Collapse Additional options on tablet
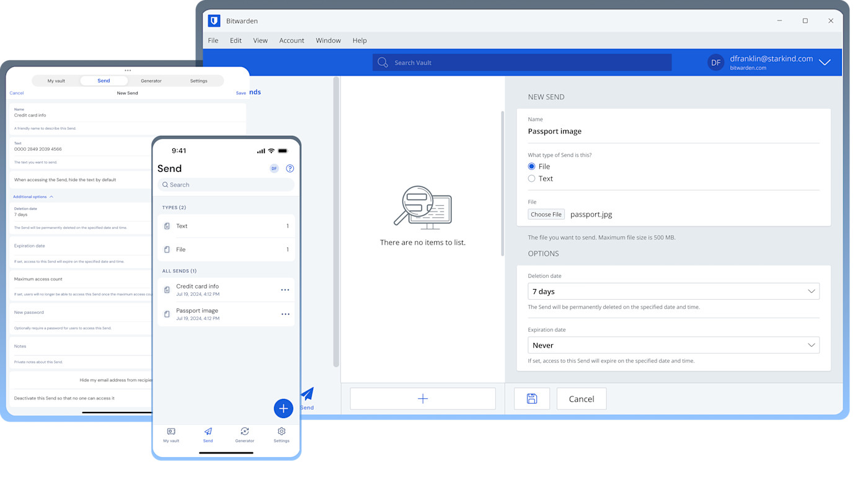868x482 pixels. (33, 197)
